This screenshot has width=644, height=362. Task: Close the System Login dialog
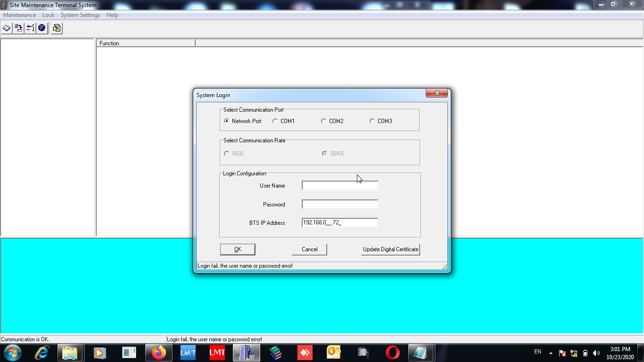[437, 93]
